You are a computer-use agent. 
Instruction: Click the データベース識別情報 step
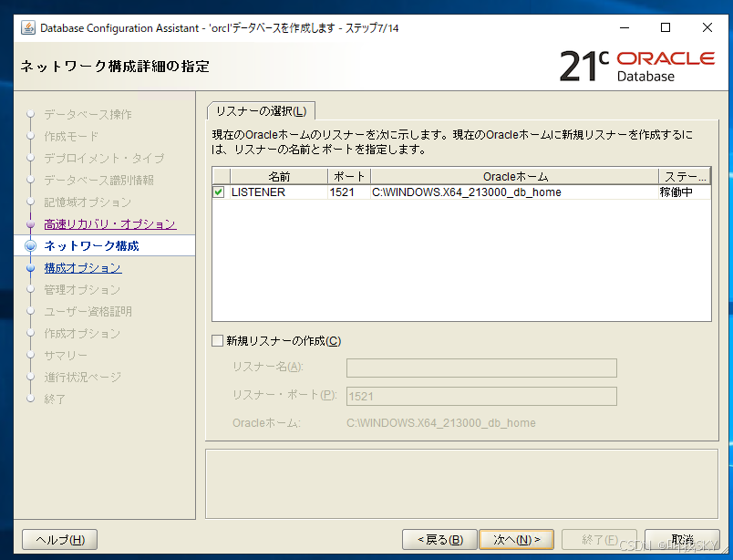(98, 180)
